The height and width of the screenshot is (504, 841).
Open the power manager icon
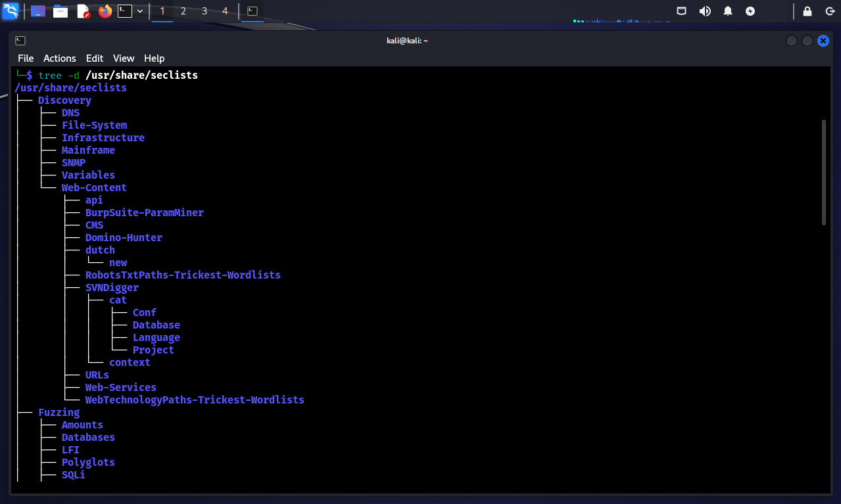point(750,11)
